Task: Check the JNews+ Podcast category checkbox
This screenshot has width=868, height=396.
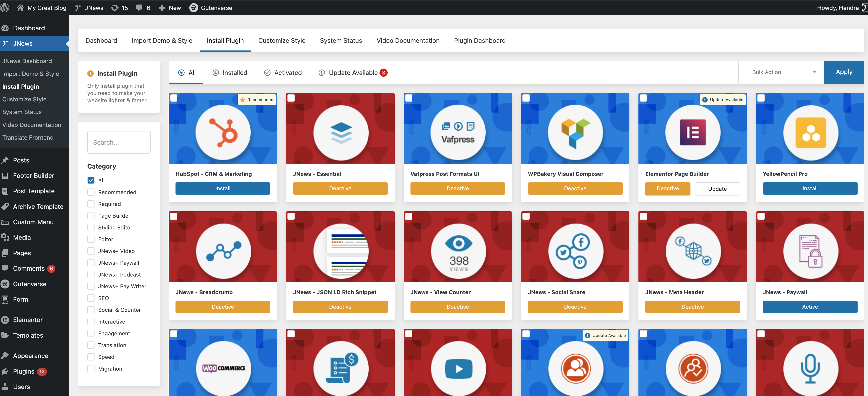Action: [91, 274]
